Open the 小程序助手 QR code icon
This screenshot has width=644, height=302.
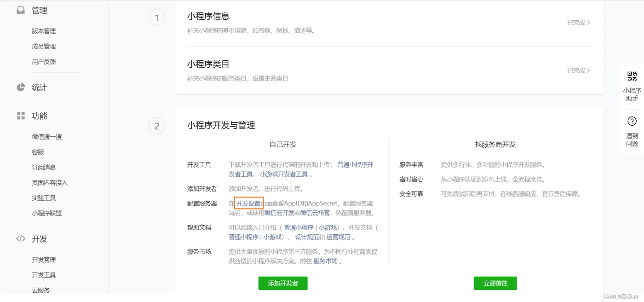[x=632, y=76]
